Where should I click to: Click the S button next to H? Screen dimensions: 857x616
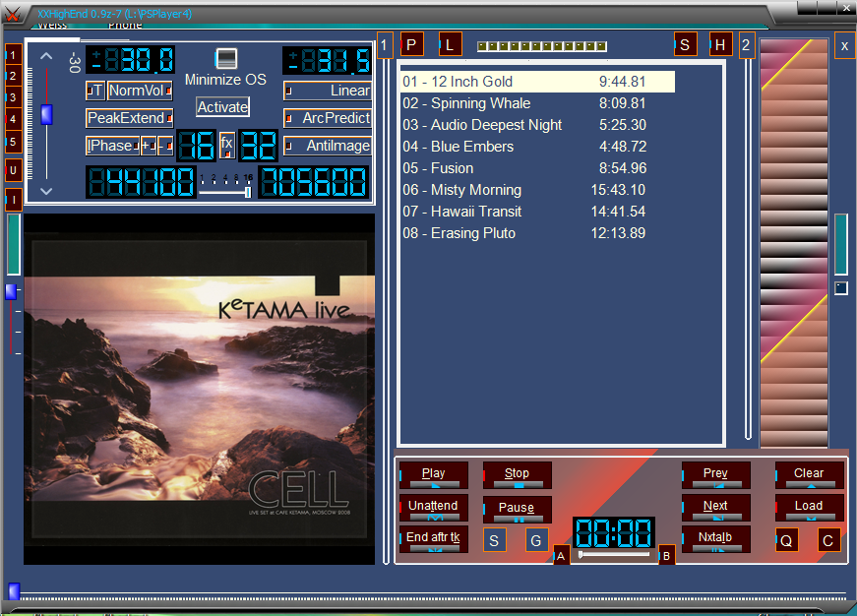point(685,45)
